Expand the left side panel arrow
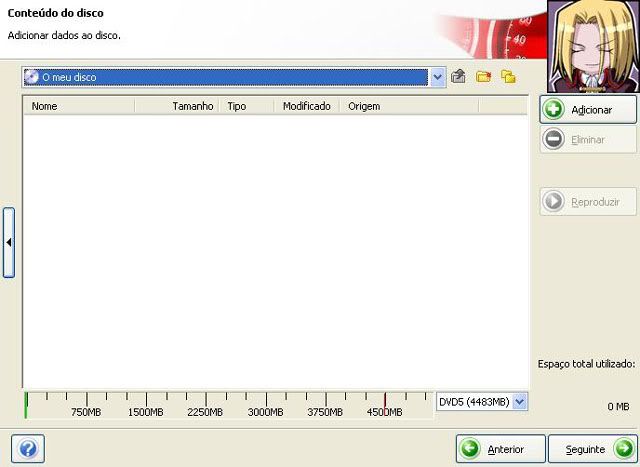The image size is (640, 467). coord(9,242)
